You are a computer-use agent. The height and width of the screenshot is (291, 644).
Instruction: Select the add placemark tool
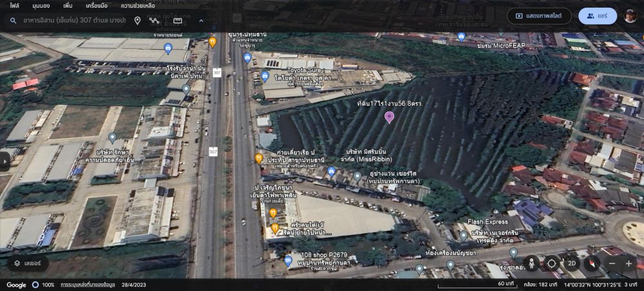137,21
